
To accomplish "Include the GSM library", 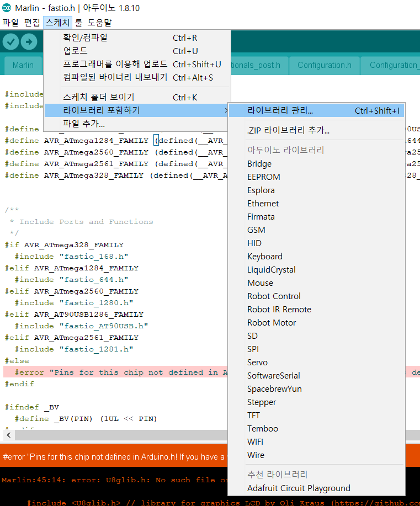I will click(316, 230).
